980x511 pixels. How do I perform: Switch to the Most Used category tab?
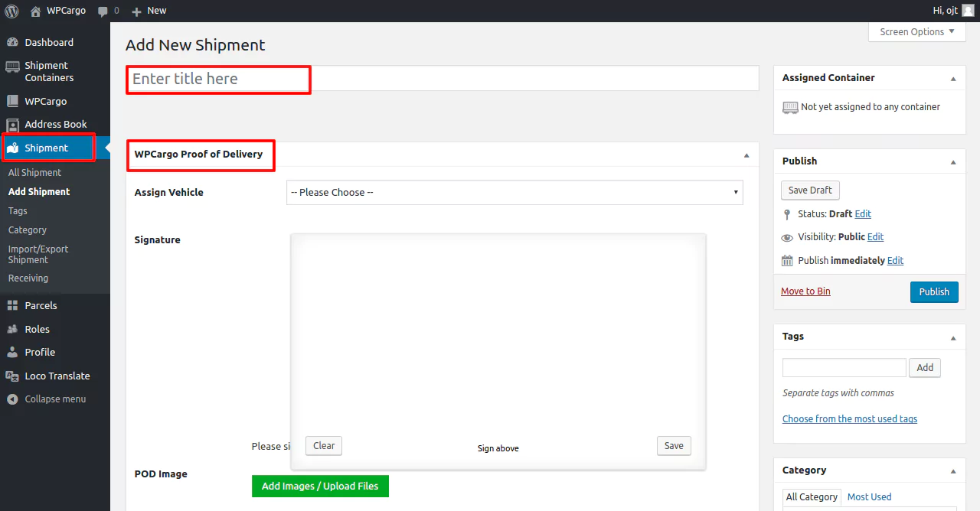point(869,497)
